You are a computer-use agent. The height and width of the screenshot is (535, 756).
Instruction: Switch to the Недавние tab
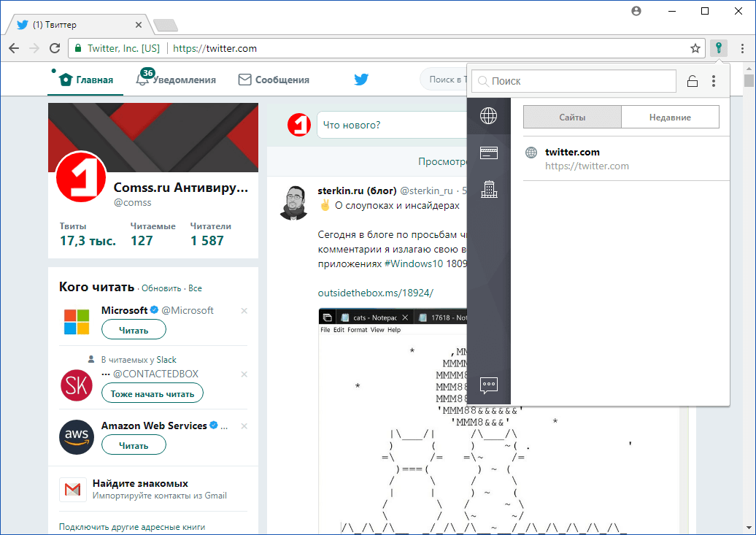[x=670, y=118]
